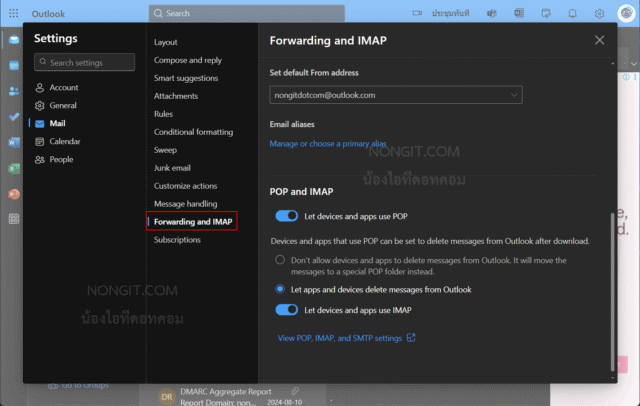Open the account profile picture
The width and height of the screenshot is (640, 406).
click(626, 13)
